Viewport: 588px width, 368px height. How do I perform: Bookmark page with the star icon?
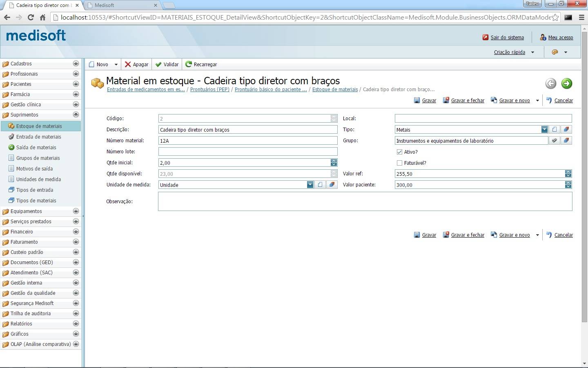555,17
